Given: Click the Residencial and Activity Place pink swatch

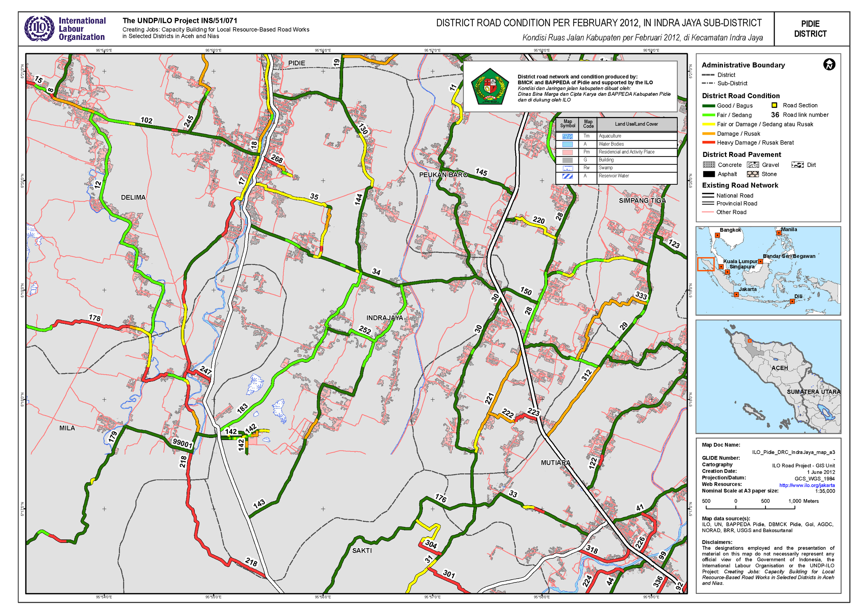Looking at the screenshot, I should [x=567, y=152].
